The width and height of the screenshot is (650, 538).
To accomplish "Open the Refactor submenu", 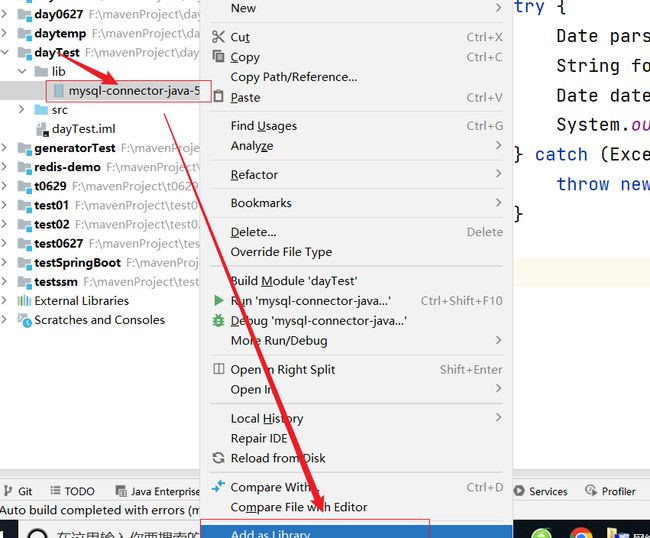I will coord(357,174).
